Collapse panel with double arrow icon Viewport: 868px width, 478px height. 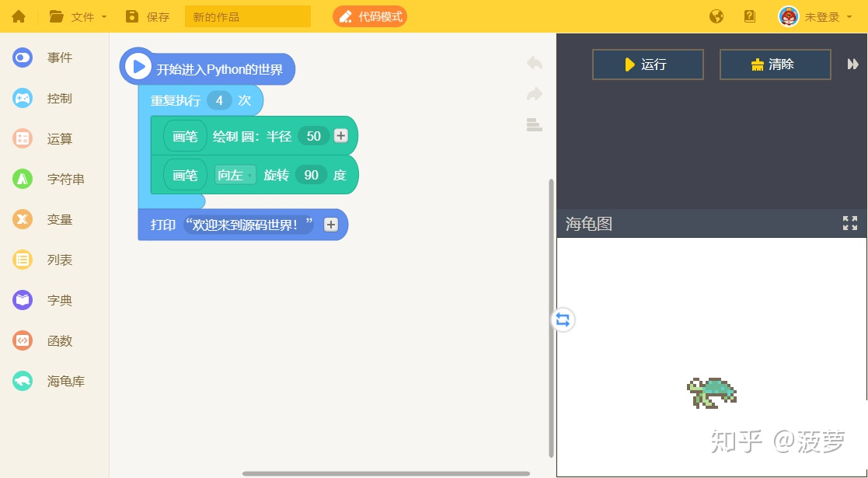[x=852, y=65]
